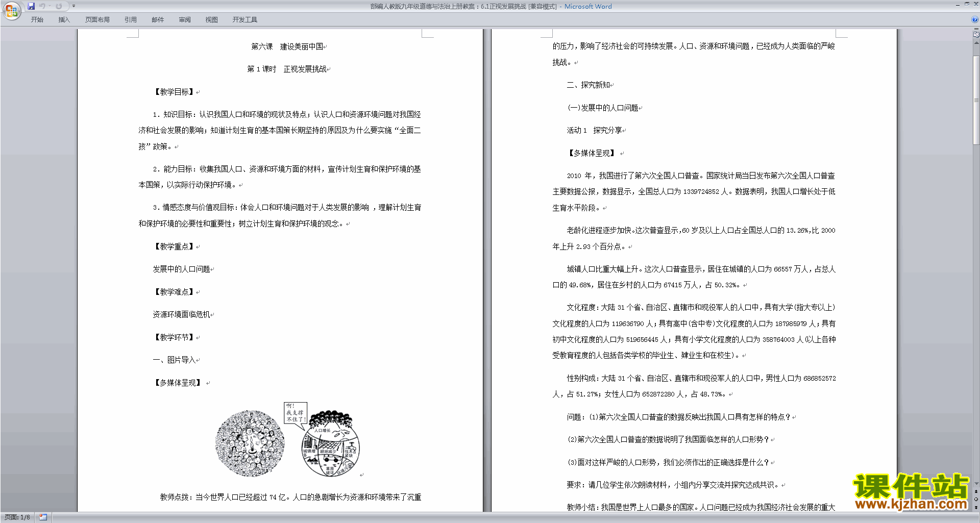
Task: Toggle the ruler icon above vertical scrollbar
Action: coord(976,35)
